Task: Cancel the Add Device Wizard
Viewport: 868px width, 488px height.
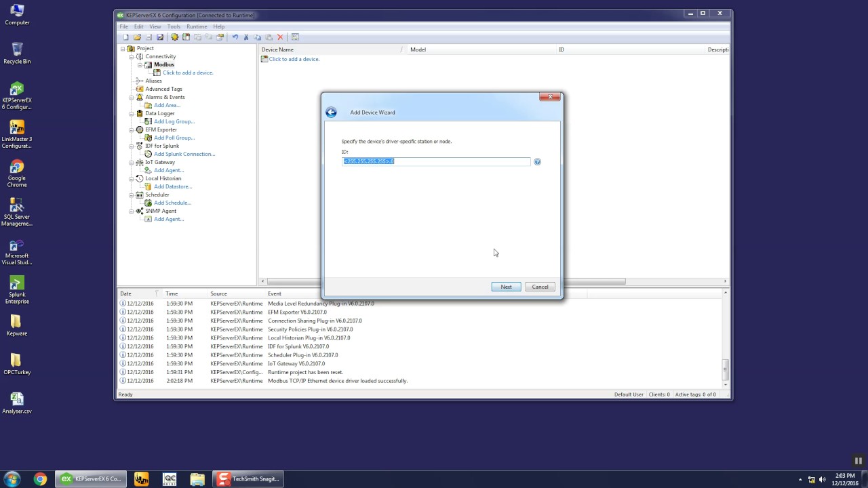Action: [x=540, y=287]
